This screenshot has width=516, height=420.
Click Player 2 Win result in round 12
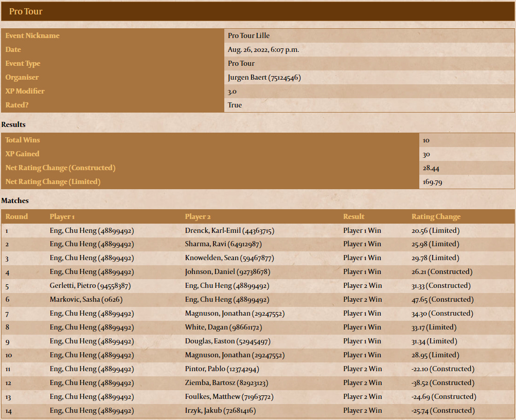pyautogui.click(x=363, y=383)
